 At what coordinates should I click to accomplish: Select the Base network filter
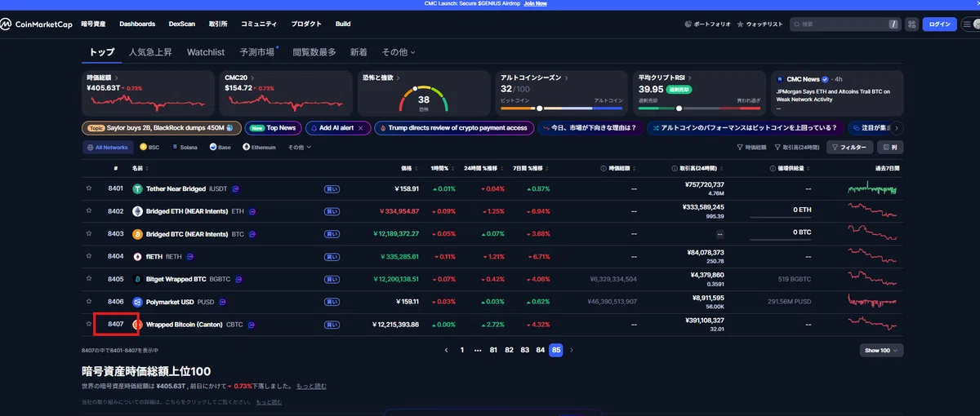(220, 148)
